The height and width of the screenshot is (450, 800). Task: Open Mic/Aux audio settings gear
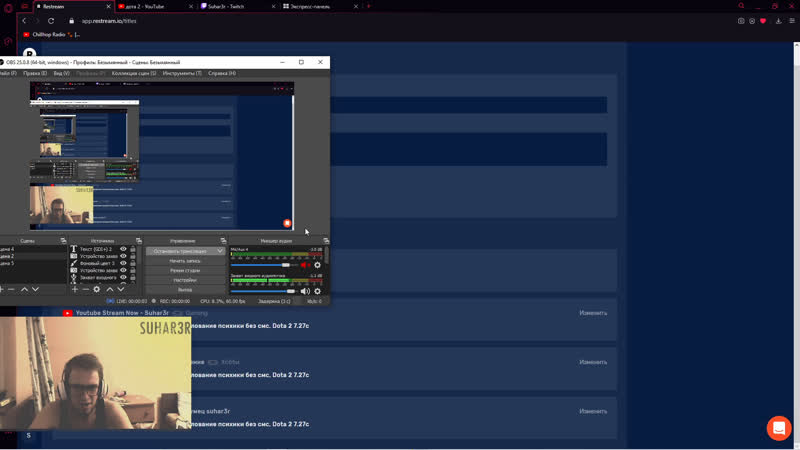pos(318,265)
